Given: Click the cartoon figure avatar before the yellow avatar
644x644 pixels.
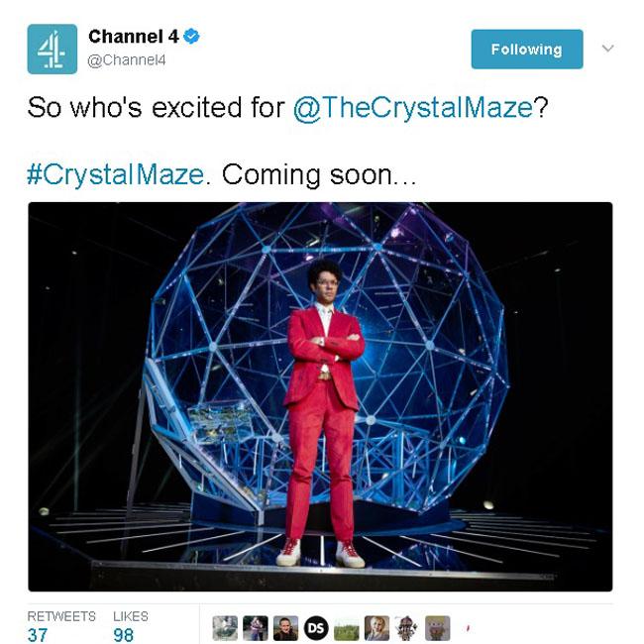Looking at the screenshot, I should [x=407, y=628].
